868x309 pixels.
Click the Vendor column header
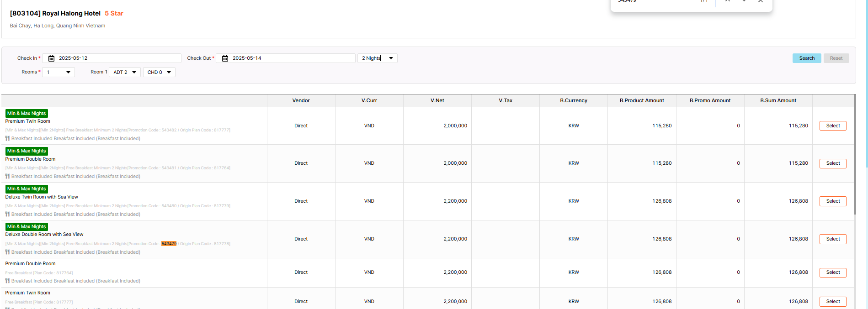[301, 101]
